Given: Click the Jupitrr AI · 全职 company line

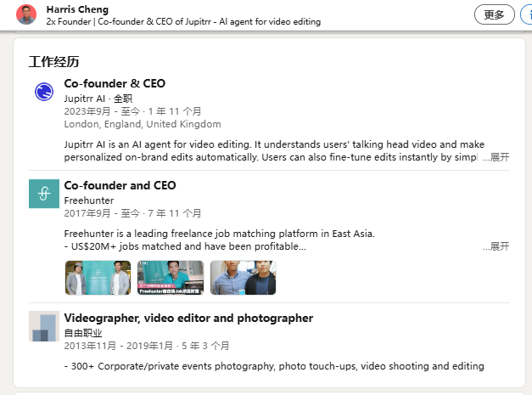Looking at the screenshot, I should (98, 99).
